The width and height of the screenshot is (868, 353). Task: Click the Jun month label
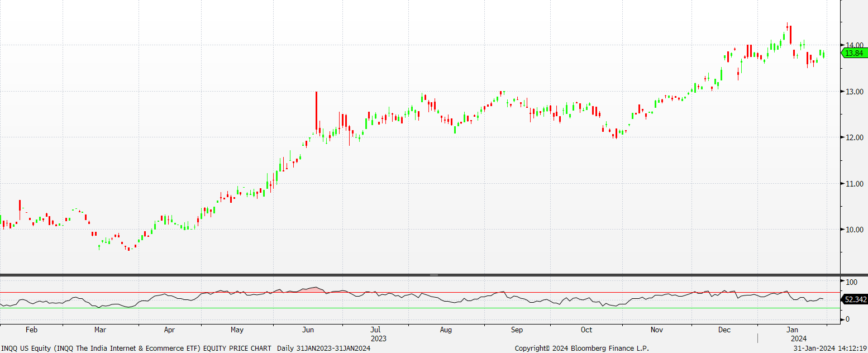point(307,330)
